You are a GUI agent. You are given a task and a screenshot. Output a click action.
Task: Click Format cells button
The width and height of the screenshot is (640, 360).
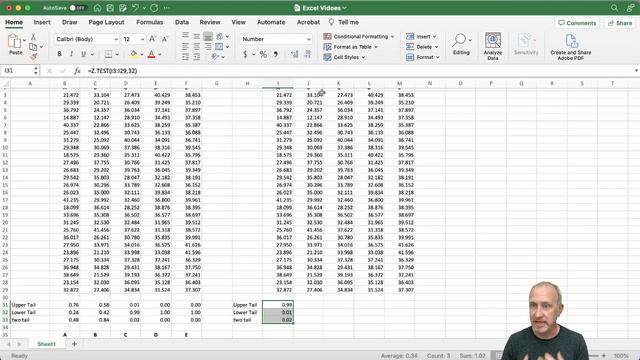tap(422, 57)
